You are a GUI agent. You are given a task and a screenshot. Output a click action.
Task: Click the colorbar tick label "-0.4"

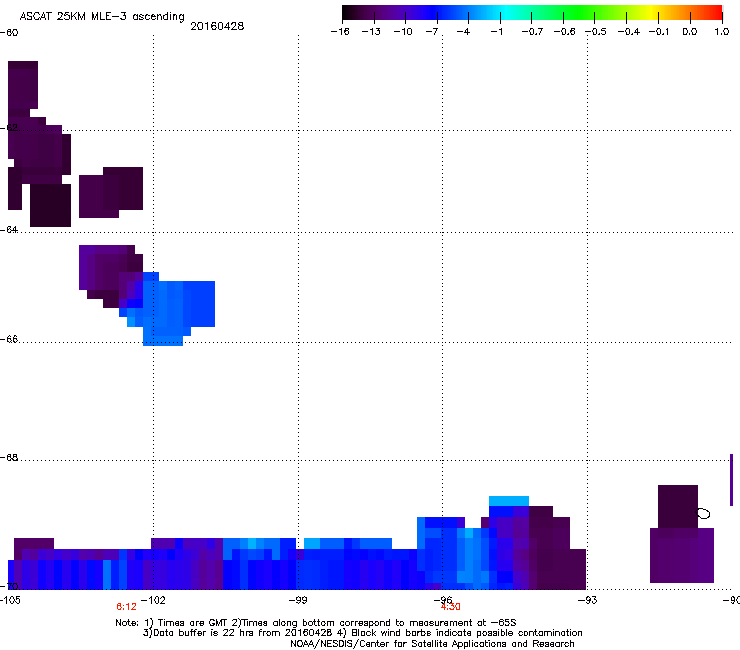[x=629, y=32]
